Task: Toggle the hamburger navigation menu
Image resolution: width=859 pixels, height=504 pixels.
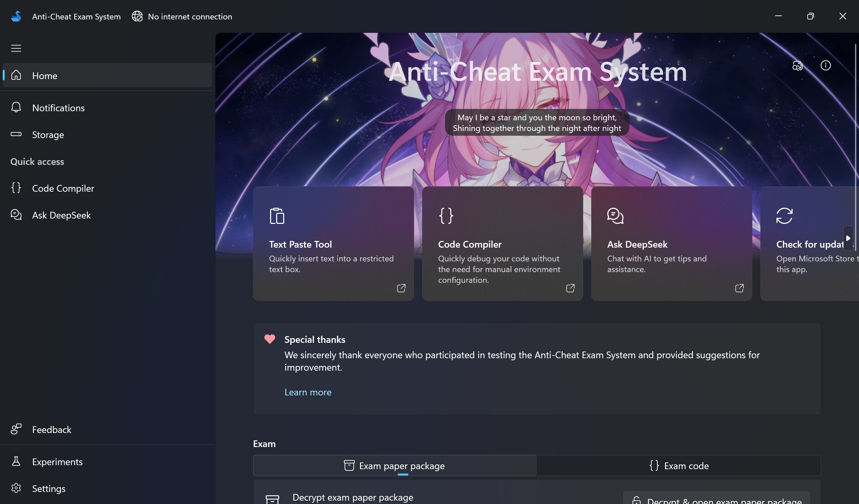Action: click(x=16, y=48)
